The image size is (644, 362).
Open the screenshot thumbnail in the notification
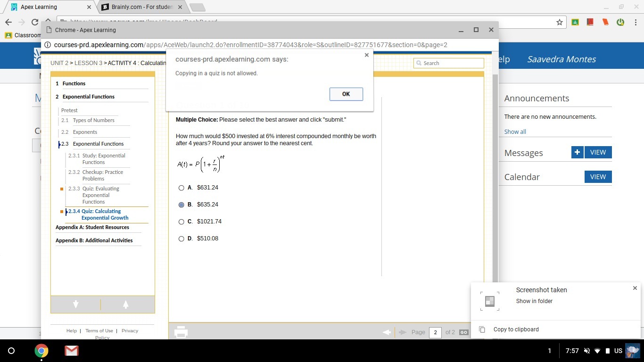click(x=490, y=301)
